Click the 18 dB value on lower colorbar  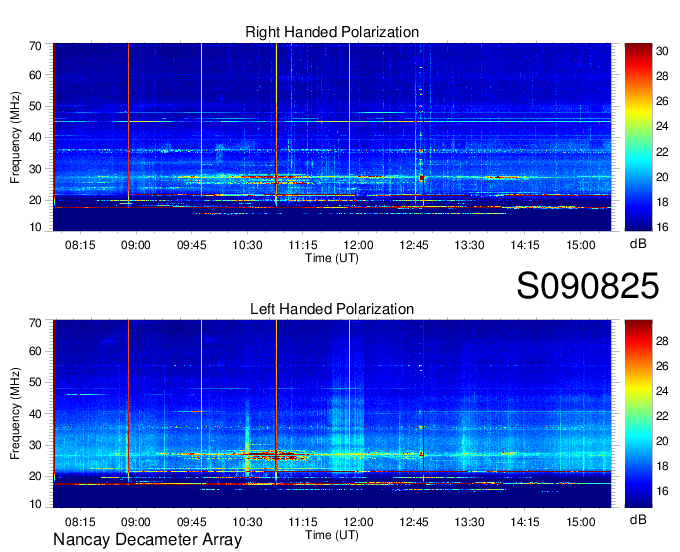pyautogui.click(x=662, y=466)
